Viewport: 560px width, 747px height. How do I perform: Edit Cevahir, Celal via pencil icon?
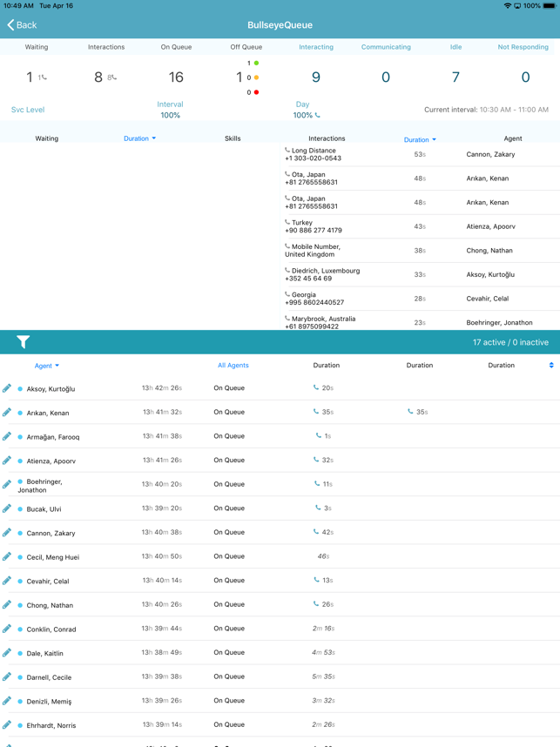point(7,580)
